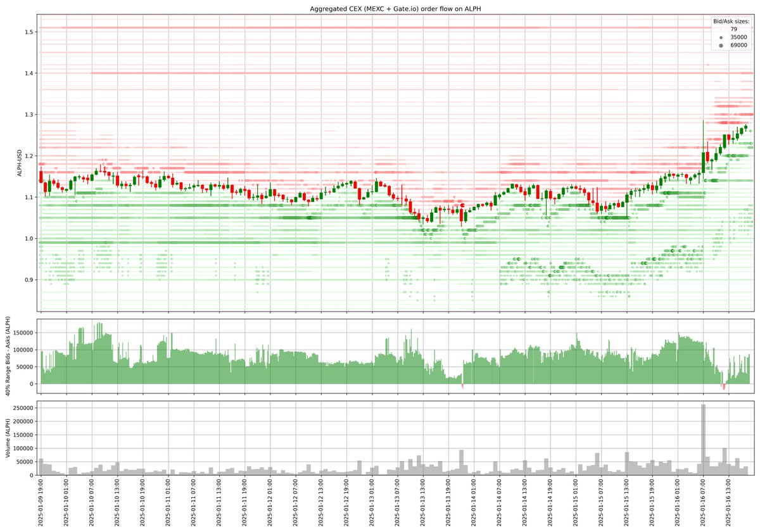Screen dimensions: 760x532
Task: Click the tallest volume spike near 2025-01-16 07:00
Action: click(703, 437)
